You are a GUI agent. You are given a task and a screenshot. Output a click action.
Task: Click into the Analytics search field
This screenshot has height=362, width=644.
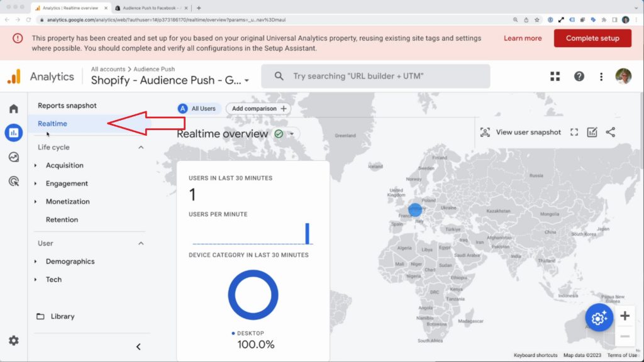pyautogui.click(x=375, y=76)
